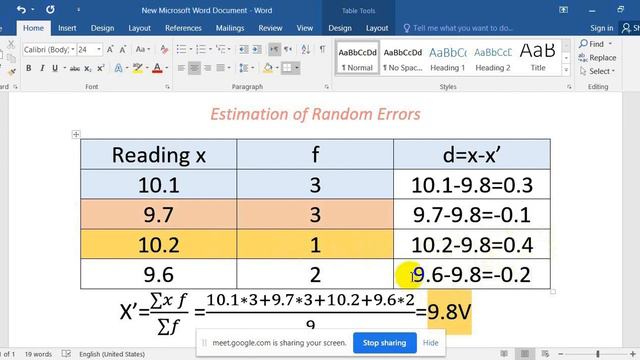The height and width of the screenshot is (360, 640).
Task: Toggle Bold formatting
Action: [29, 68]
